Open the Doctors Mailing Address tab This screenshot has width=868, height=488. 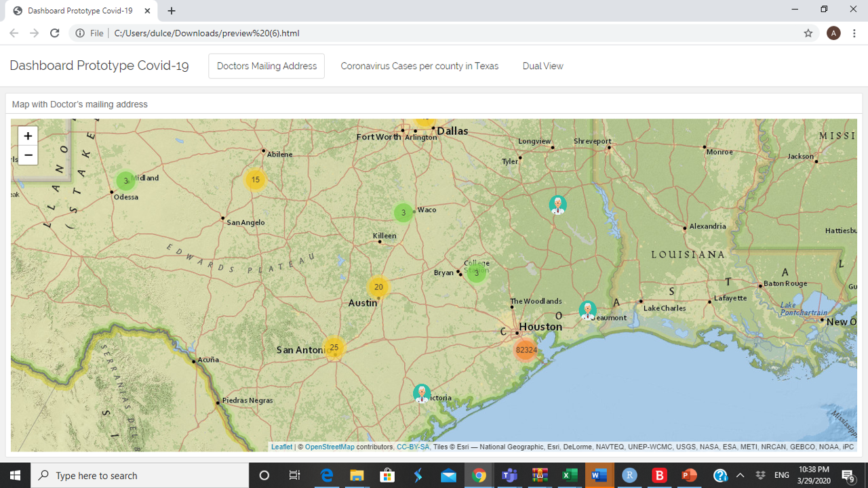pos(267,66)
